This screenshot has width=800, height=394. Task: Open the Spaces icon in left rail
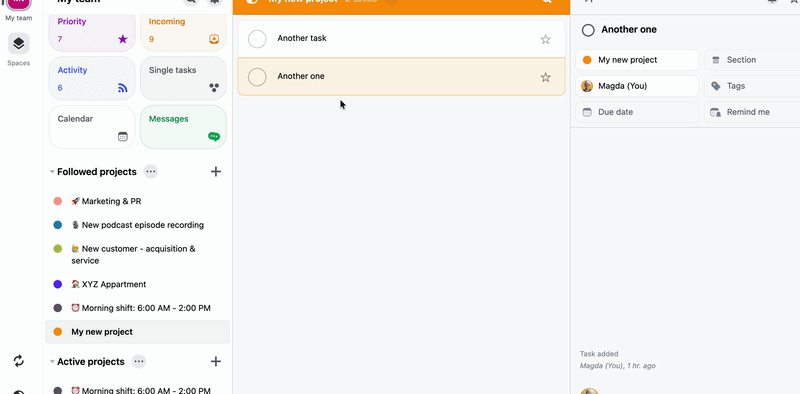(x=18, y=43)
